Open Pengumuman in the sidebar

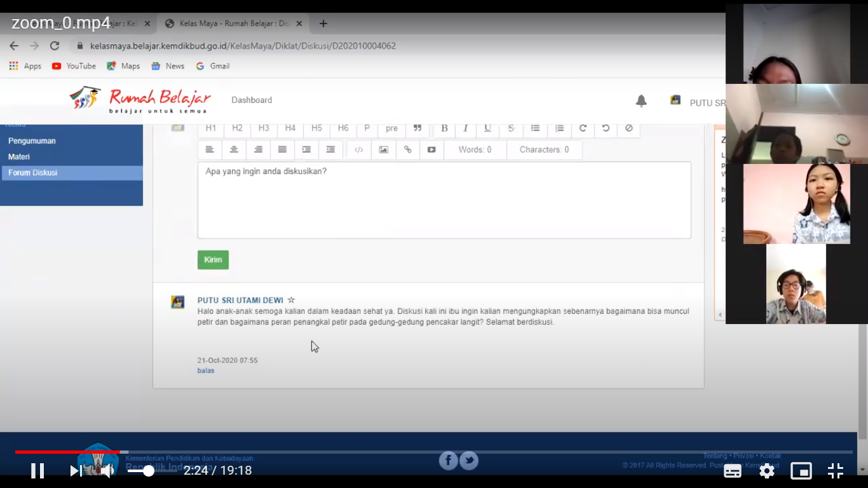point(32,141)
